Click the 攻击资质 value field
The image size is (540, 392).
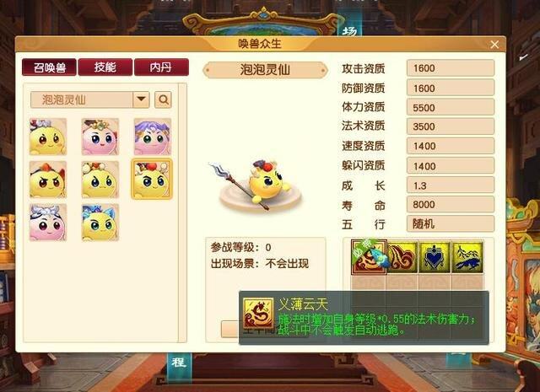point(451,67)
